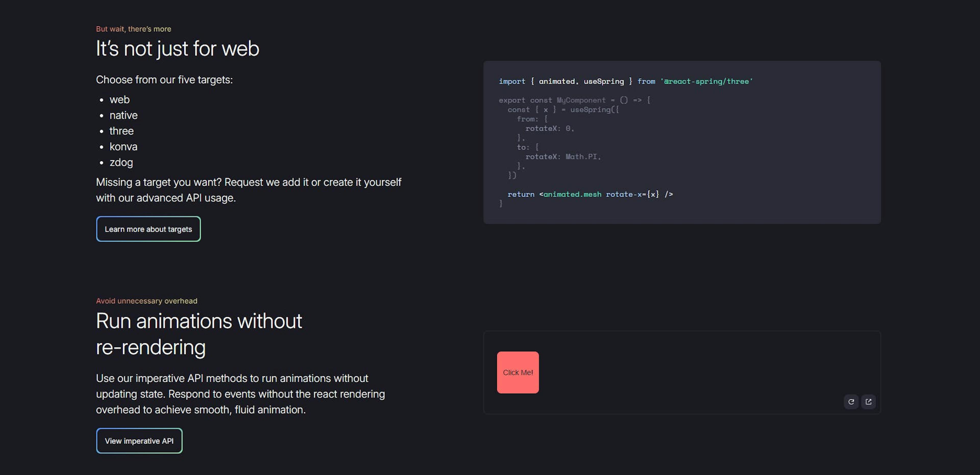This screenshot has height=475, width=980.
Task: Open 'Learn more about targets' button
Action: pos(148,229)
